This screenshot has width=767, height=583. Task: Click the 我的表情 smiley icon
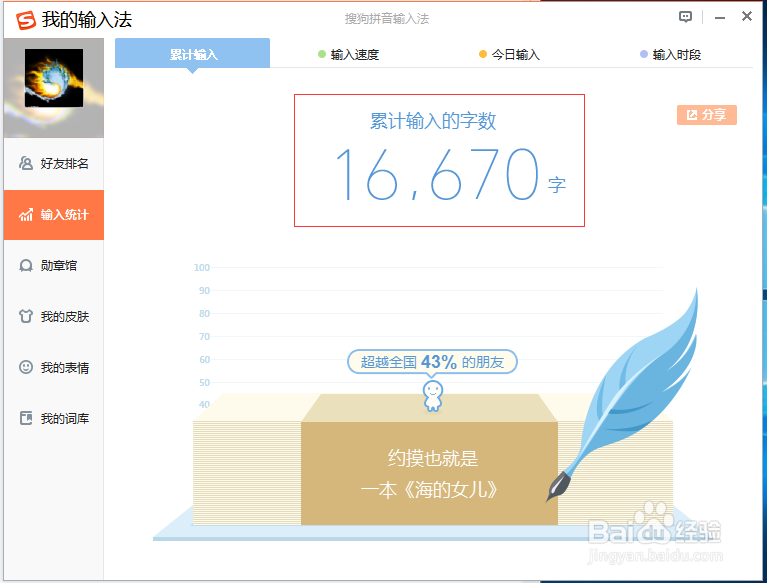[25, 367]
